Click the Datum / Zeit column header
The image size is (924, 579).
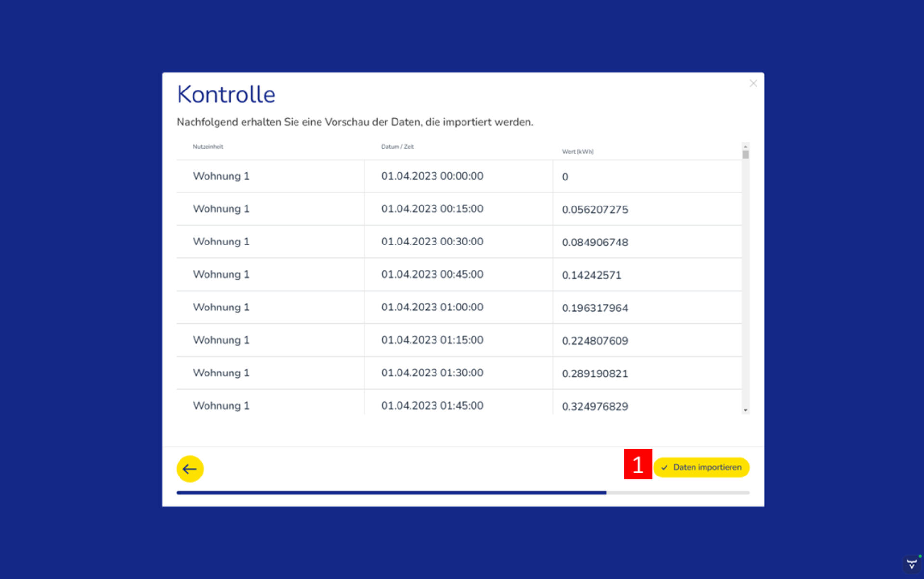point(397,147)
